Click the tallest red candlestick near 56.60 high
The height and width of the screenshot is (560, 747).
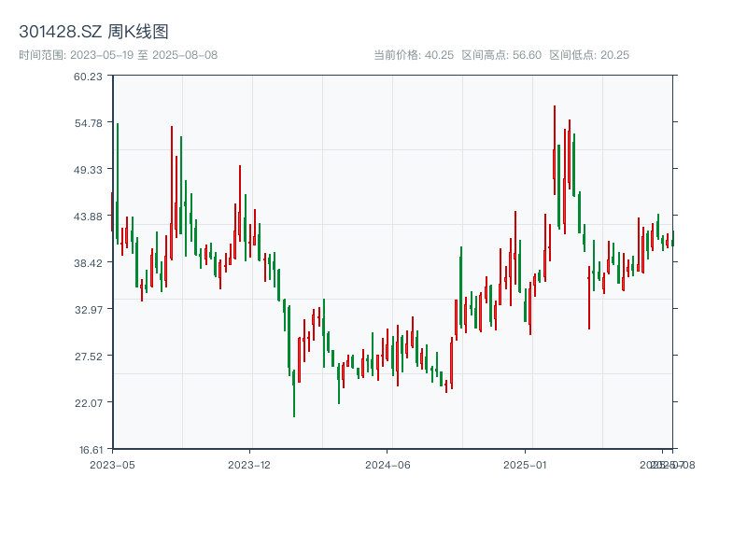(555, 150)
